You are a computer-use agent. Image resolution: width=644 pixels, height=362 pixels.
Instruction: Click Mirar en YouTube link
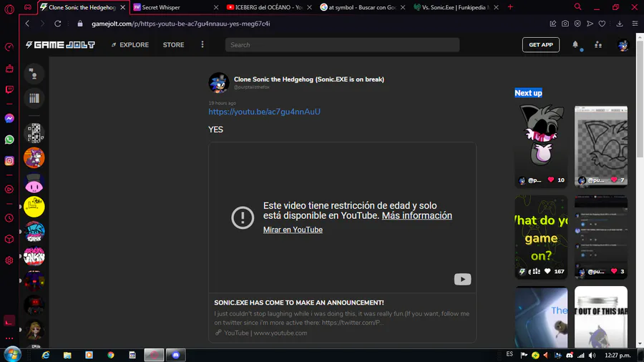(293, 230)
